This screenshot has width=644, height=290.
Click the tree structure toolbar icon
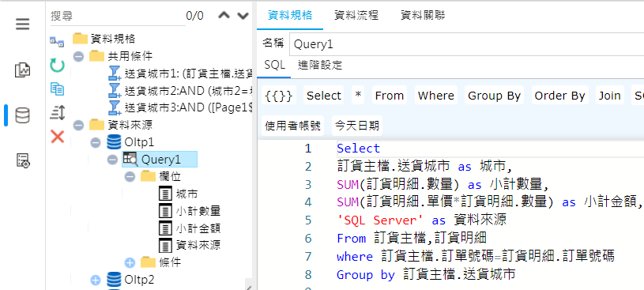pyautogui.click(x=57, y=42)
